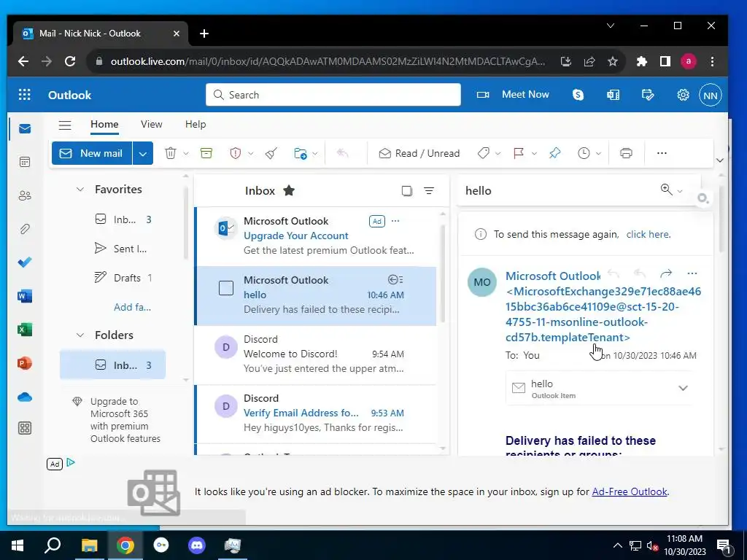747x560 pixels.
Task: Click the Add favorite link
Action: [133, 307]
